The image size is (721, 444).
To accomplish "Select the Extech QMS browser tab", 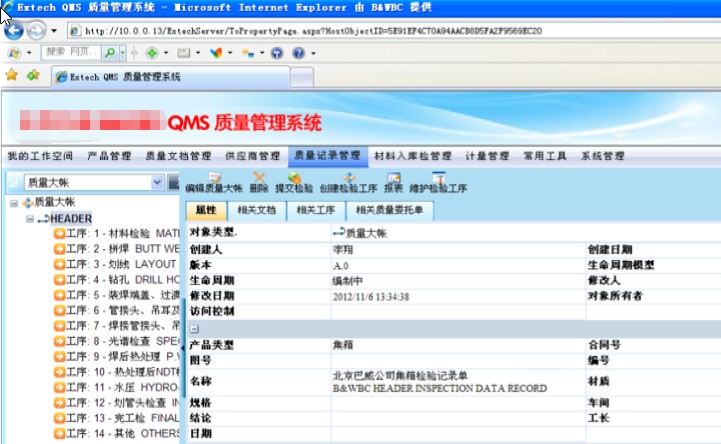I will coord(170,77).
